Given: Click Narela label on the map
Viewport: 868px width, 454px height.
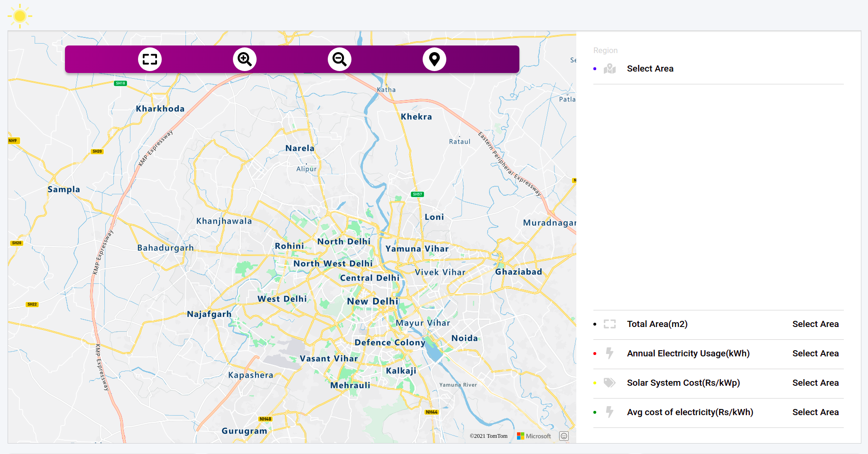Looking at the screenshot, I should point(300,148).
